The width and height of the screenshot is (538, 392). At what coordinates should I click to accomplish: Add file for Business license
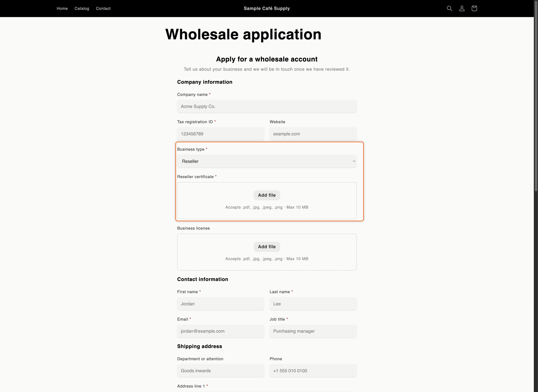[x=267, y=247]
